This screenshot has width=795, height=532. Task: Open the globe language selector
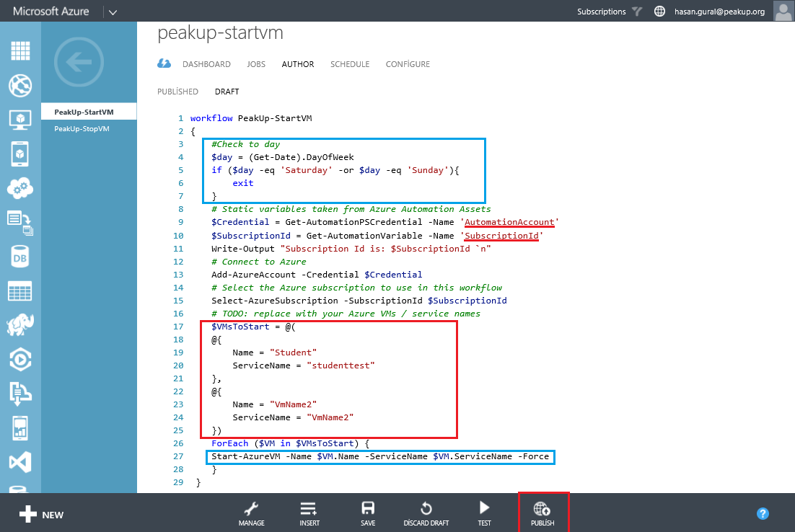coord(659,12)
